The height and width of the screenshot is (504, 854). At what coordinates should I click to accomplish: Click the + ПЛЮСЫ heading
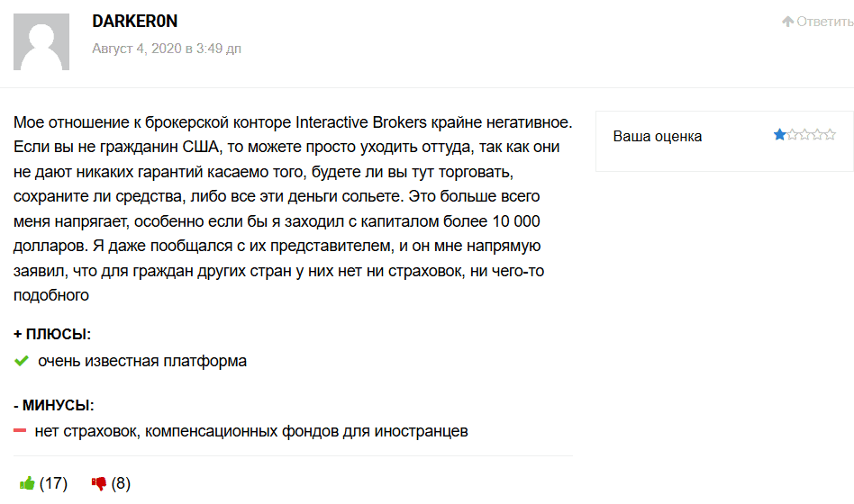coord(52,334)
